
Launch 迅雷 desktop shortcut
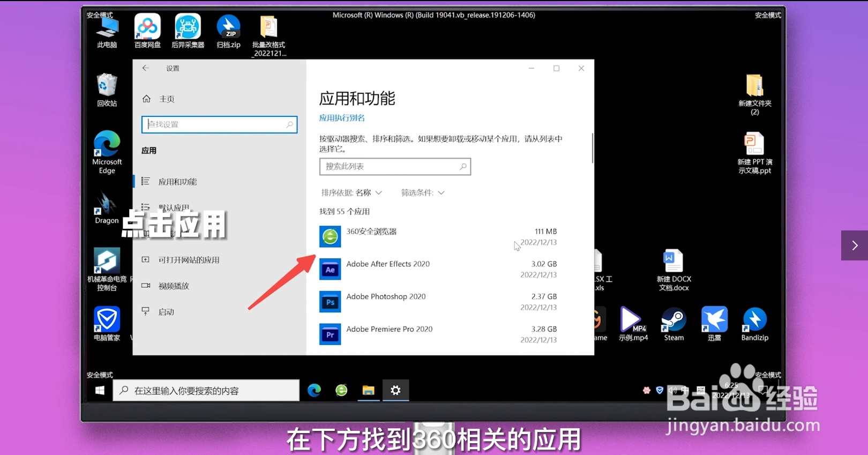tap(714, 324)
